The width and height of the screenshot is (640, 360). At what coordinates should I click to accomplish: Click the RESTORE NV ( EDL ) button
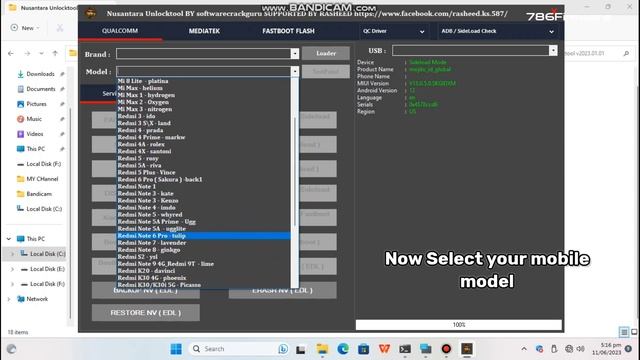[146, 312]
